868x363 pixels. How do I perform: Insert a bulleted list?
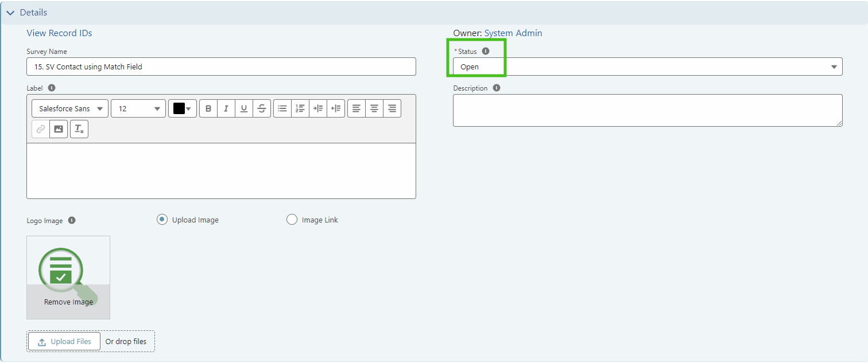(282, 108)
